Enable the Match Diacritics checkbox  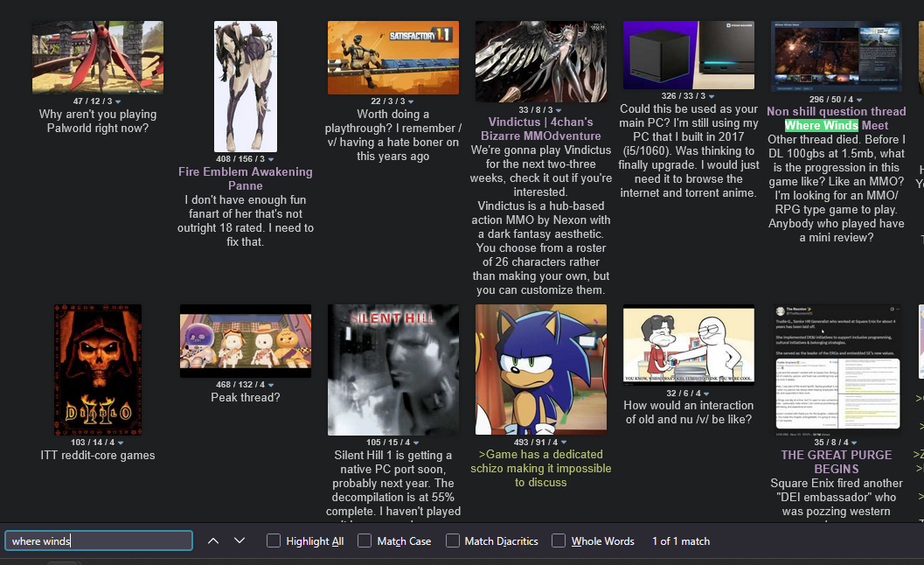click(x=453, y=541)
